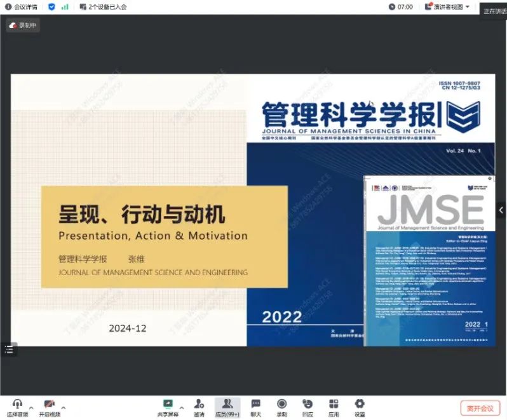
Task: Open the 聊天 chat panel
Action: tap(255, 404)
